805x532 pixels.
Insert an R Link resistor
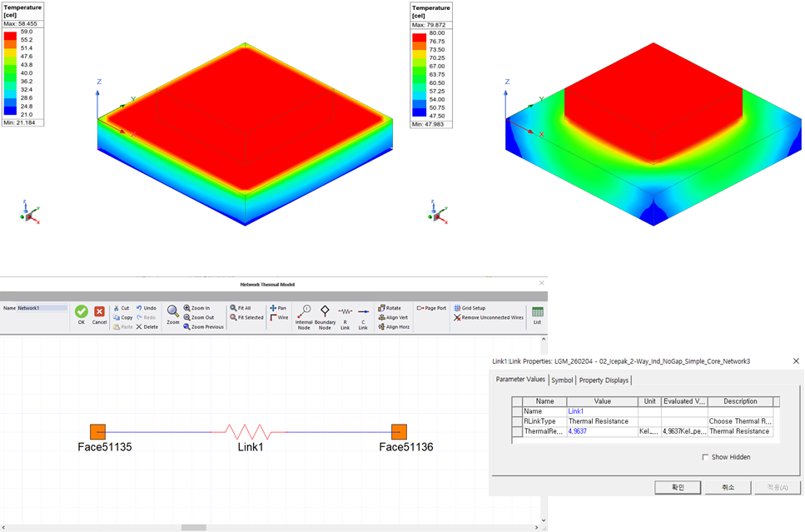click(x=345, y=311)
